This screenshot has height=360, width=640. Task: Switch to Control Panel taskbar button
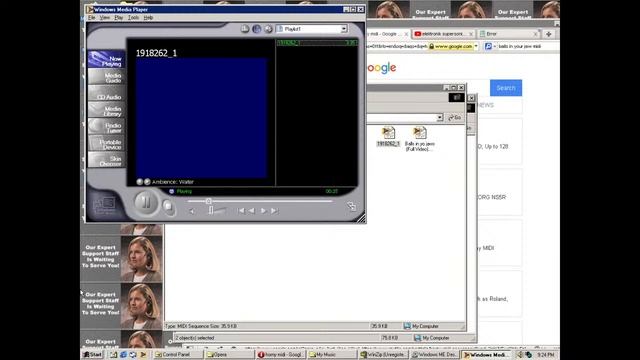(178, 355)
